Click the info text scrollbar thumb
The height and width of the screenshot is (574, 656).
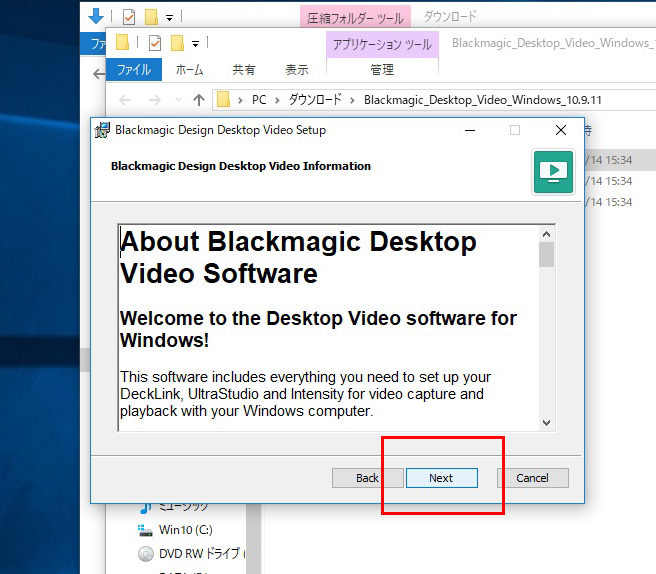tap(546, 254)
